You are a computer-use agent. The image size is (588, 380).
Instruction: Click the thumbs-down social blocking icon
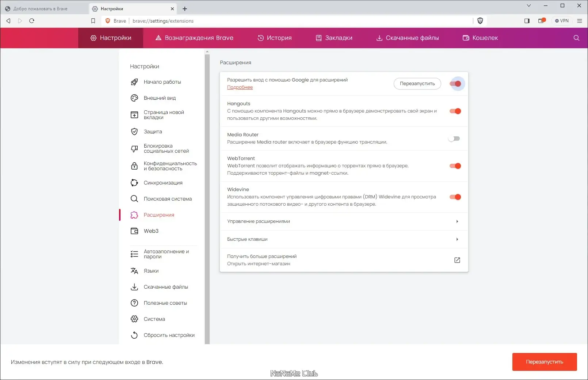[134, 148]
